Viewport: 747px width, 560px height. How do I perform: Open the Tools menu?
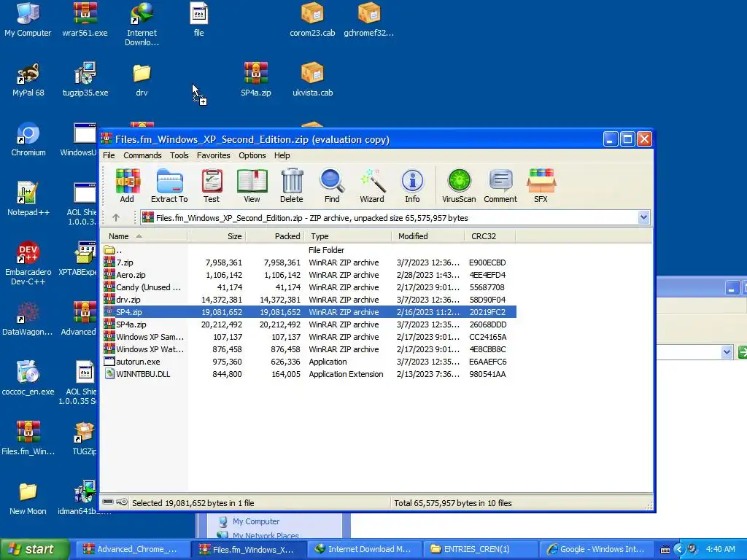(179, 155)
